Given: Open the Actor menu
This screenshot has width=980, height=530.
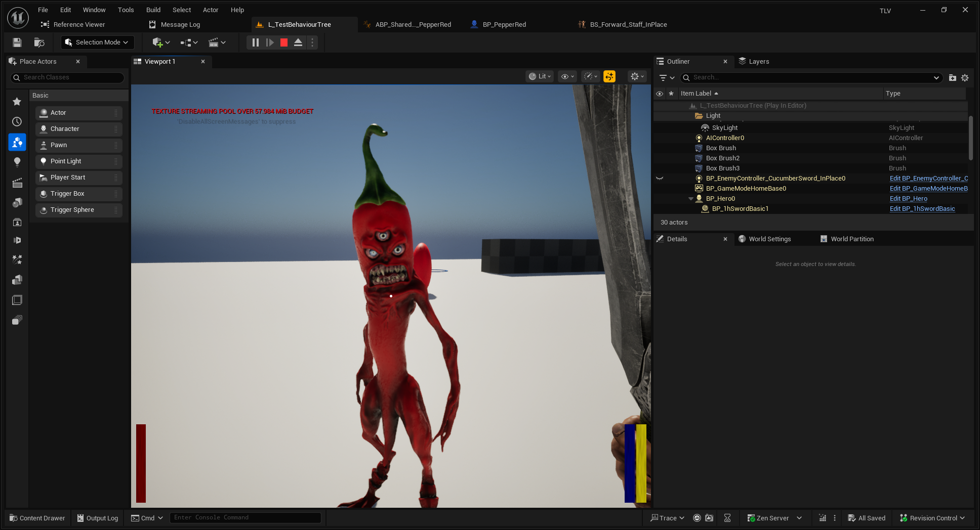Looking at the screenshot, I should click(211, 10).
